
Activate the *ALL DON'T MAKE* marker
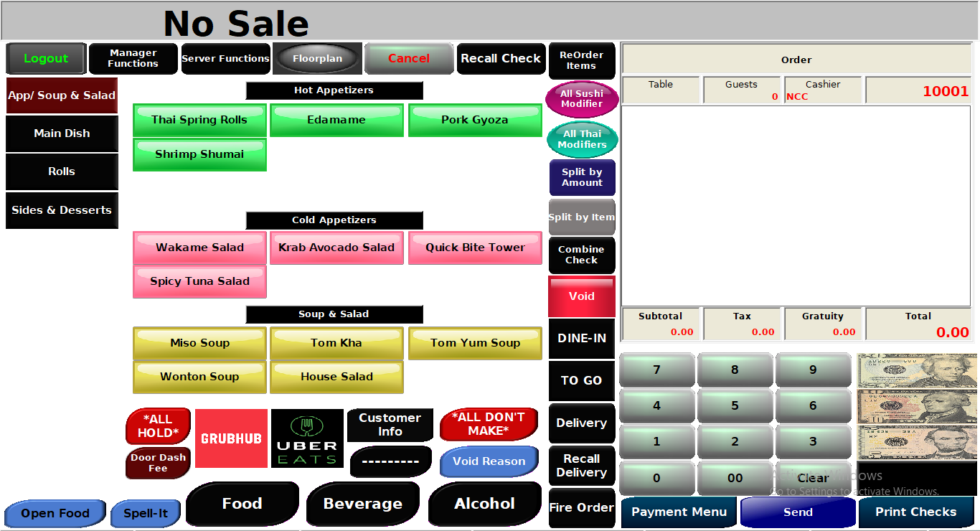point(489,425)
